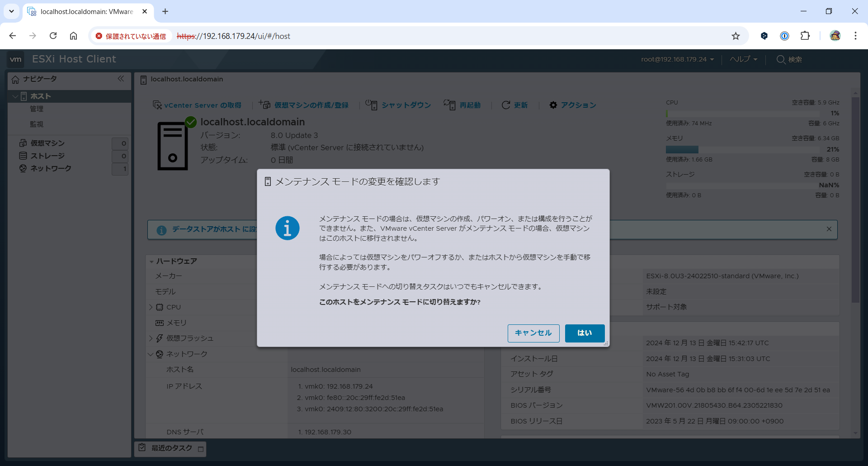Click the shutdown power icon

pyautogui.click(x=371, y=105)
